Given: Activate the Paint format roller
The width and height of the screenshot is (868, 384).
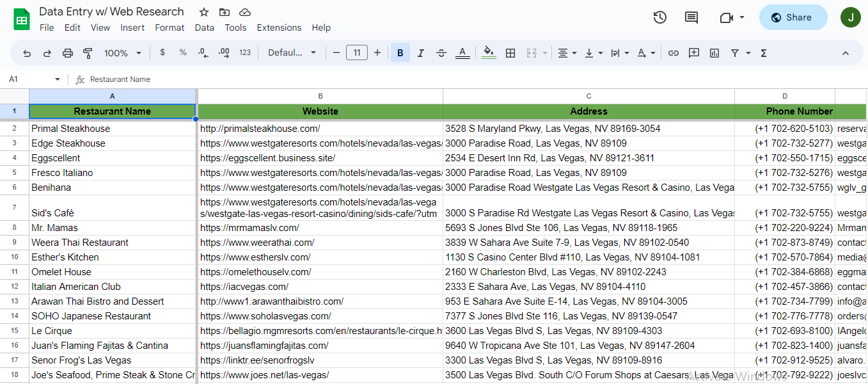Looking at the screenshot, I should point(88,53).
